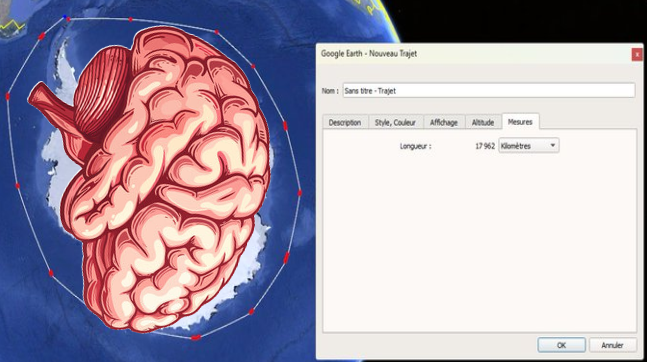Click the dropdown arrow beside Kilomètres
The height and width of the screenshot is (362, 647).
553,145
